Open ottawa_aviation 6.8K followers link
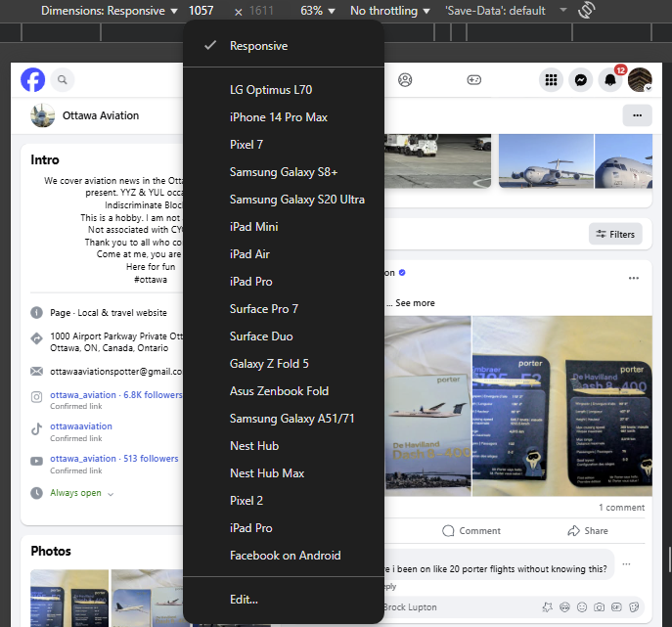Viewport: 672px width, 627px height. coord(116,395)
